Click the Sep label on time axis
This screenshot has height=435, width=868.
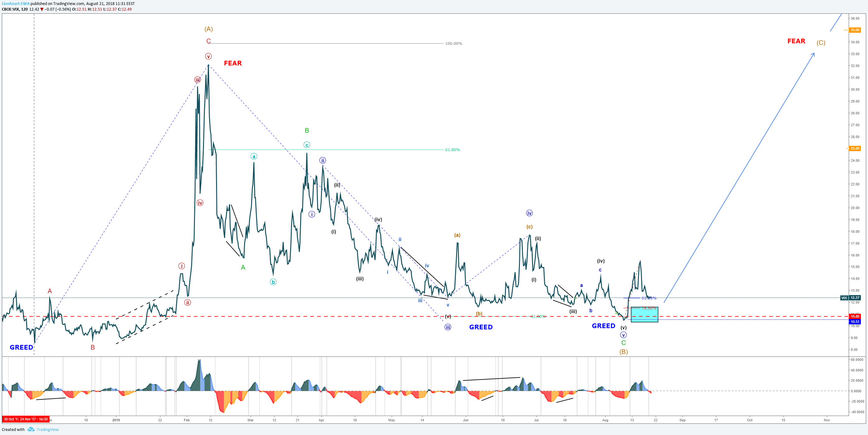[x=682, y=420]
